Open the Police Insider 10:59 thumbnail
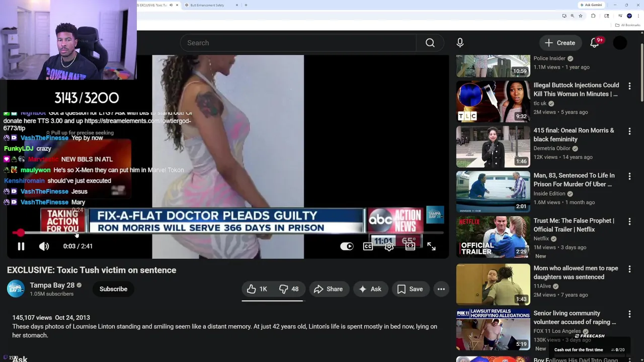Screen dimensions: 644x362 [493, 66]
